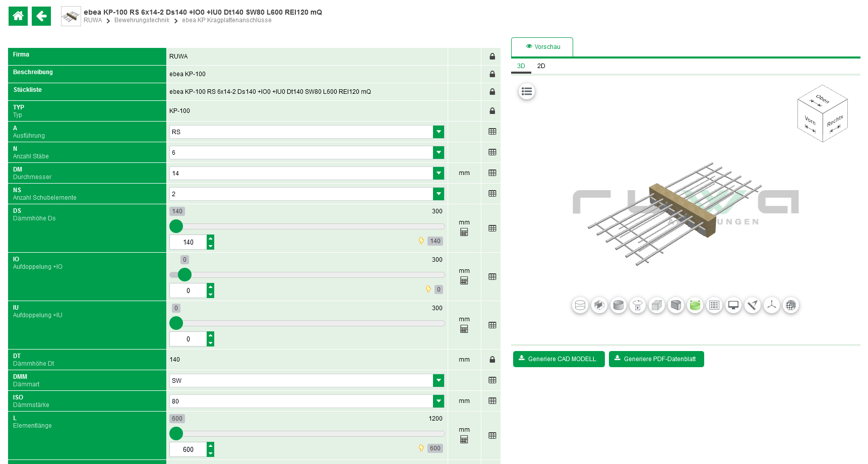This screenshot has width=868, height=464.
Task: Toggle the coordinate axes icon in viewer
Action: [x=772, y=305]
